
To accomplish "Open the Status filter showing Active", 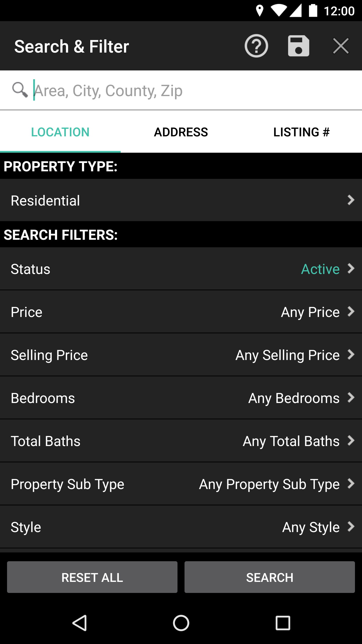I will click(x=181, y=269).
